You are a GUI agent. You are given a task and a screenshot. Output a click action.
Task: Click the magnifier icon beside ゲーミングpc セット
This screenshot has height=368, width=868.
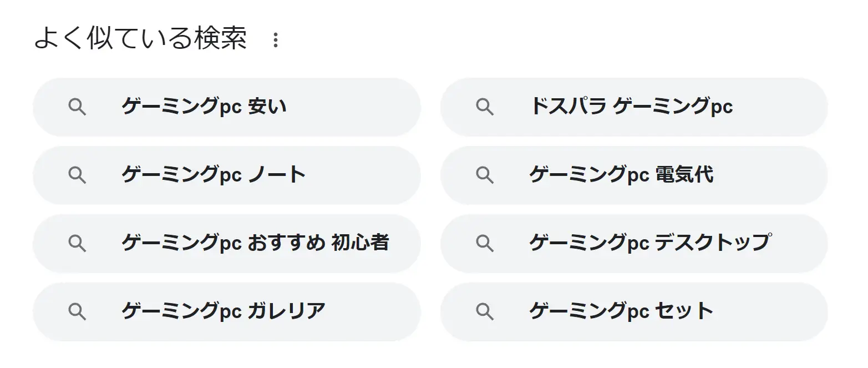point(485,311)
